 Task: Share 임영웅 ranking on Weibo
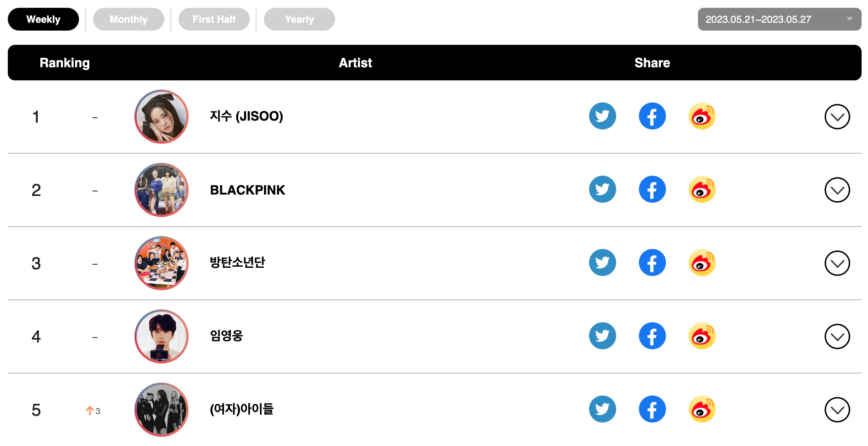click(x=702, y=336)
